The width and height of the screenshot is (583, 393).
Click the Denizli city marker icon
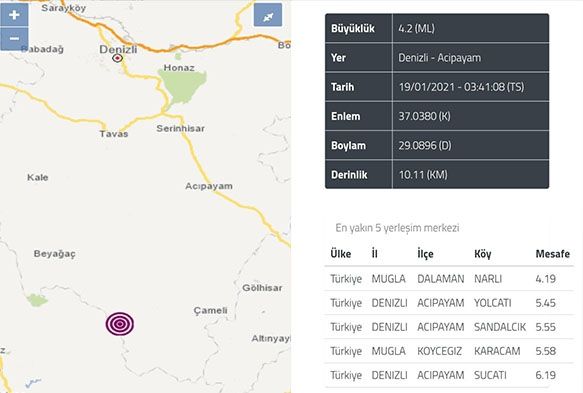117,58
